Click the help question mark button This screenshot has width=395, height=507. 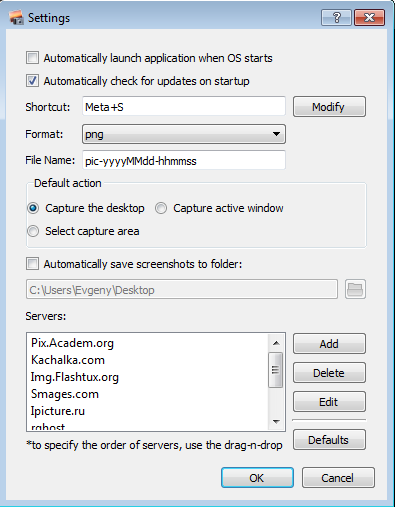point(336,17)
